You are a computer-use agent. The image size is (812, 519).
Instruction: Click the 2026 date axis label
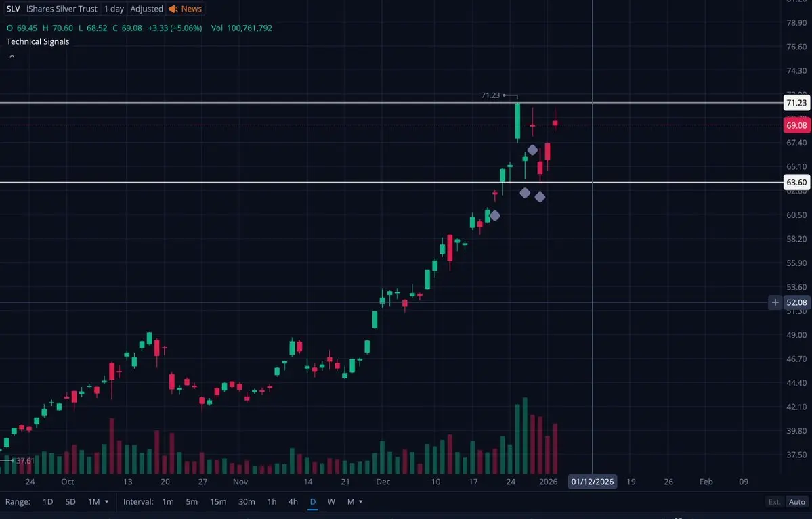click(x=549, y=482)
